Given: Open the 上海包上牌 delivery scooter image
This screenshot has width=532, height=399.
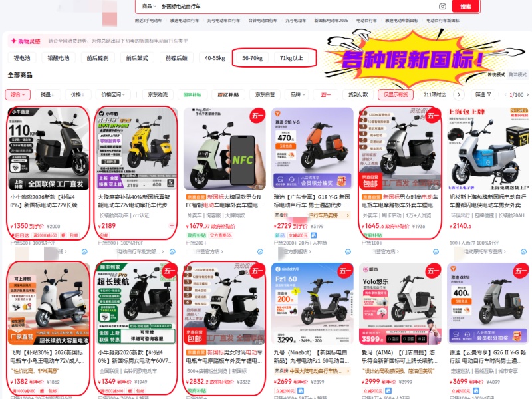Looking at the screenshot, I should [488, 149].
